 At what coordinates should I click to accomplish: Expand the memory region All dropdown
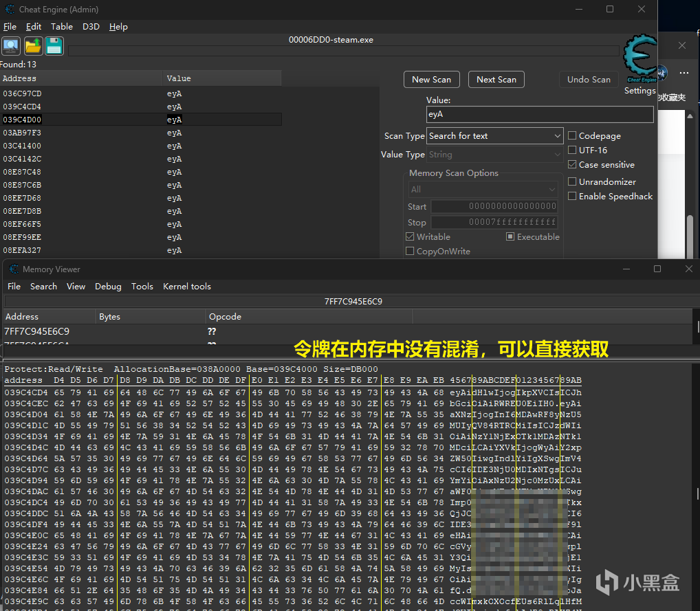click(483, 189)
